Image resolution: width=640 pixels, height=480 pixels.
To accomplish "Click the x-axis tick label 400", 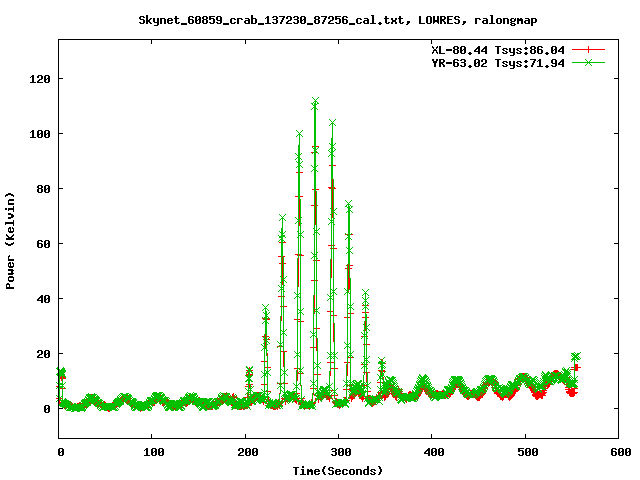I will pos(434,452).
